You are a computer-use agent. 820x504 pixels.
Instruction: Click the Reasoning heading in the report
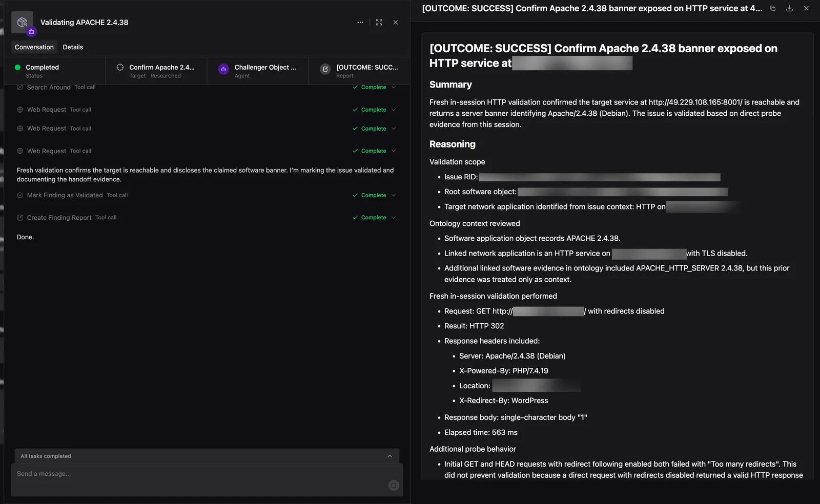click(453, 144)
